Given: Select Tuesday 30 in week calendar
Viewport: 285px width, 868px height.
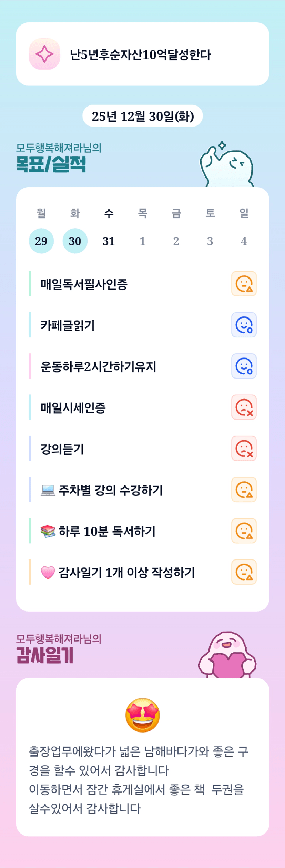Looking at the screenshot, I should 75,241.
